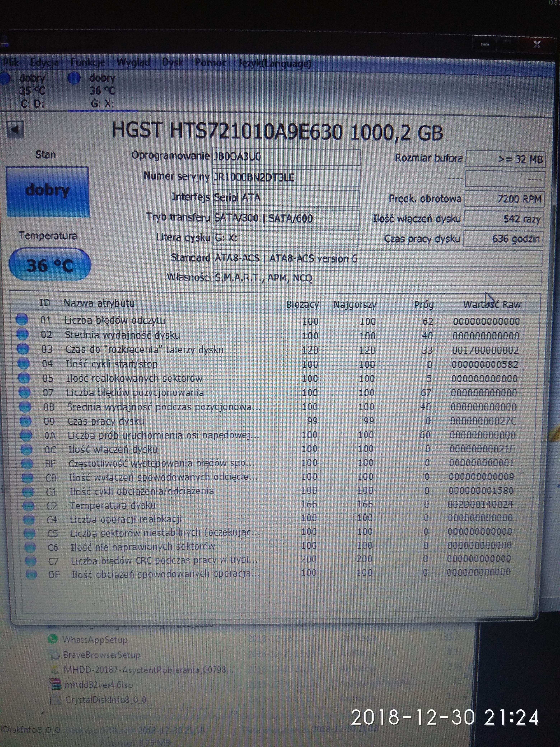Click status circle for attribute DF
Viewport: 560px width, 747px height.
(31, 574)
